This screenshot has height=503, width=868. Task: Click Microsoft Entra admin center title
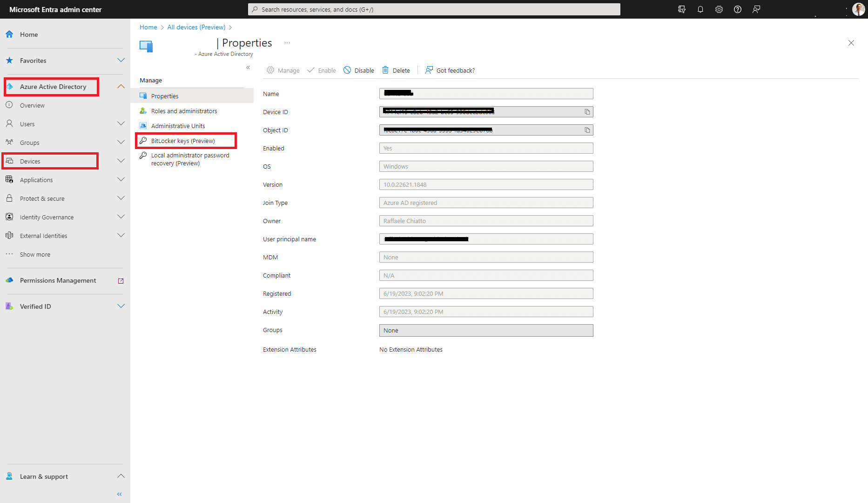(x=55, y=10)
